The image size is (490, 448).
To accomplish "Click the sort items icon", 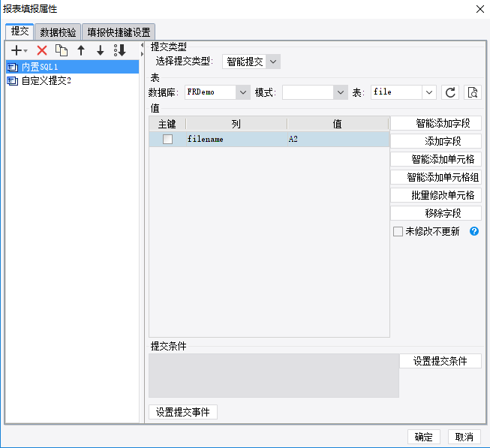I will coord(120,50).
